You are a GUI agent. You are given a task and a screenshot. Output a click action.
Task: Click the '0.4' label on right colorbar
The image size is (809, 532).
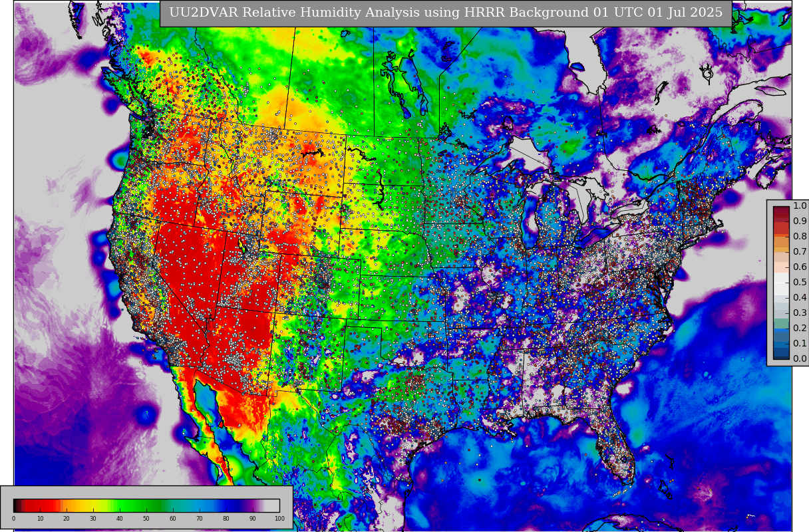coord(800,298)
